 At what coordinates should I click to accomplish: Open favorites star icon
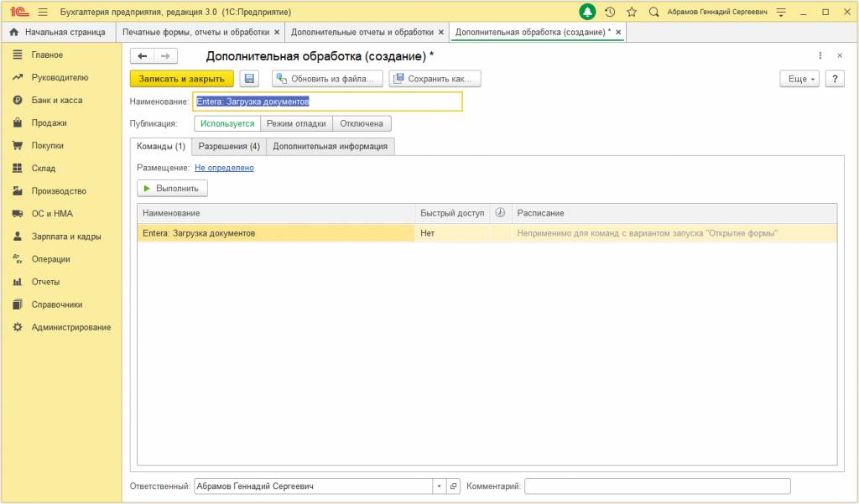(632, 12)
